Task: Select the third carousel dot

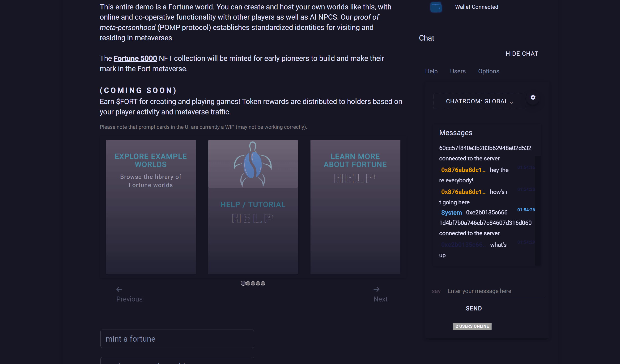Action: pos(253,283)
